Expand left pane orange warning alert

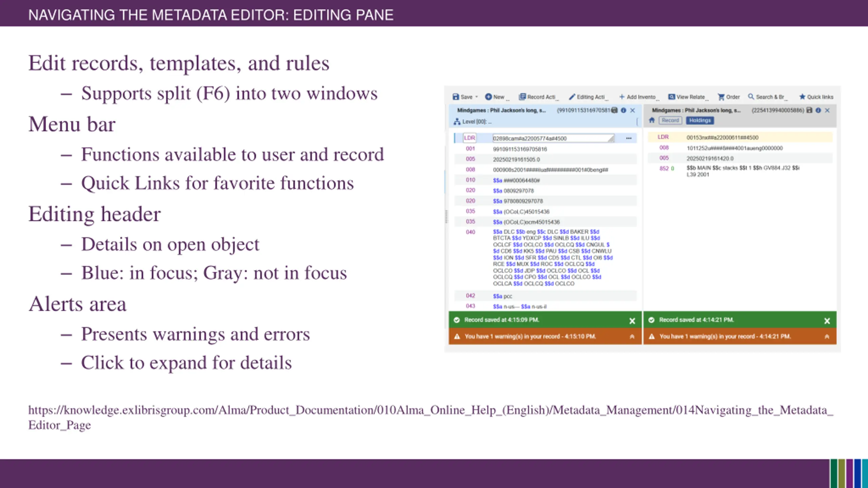[632, 337]
